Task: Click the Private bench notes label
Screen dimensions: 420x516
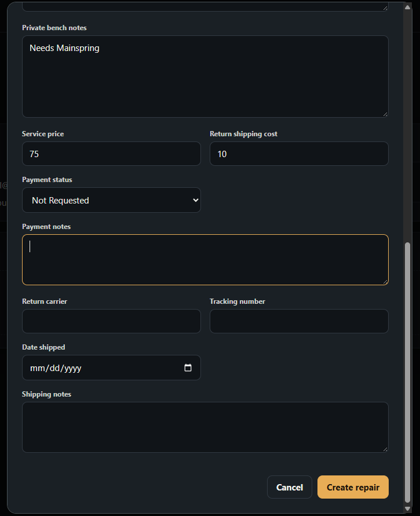Action: [x=54, y=28]
